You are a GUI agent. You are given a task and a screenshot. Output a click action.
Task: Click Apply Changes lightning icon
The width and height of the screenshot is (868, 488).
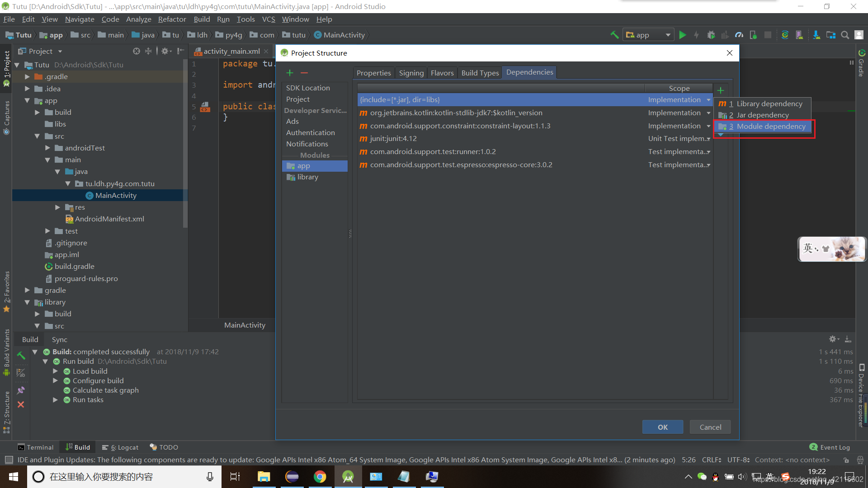[x=696, y=35]
